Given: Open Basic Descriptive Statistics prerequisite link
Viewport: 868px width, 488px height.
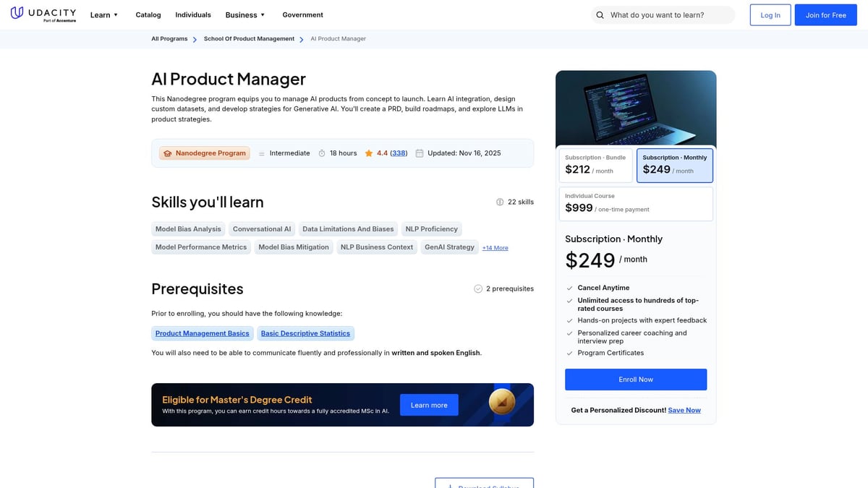Looking at the screenshot, I should (x=305, y=333).
